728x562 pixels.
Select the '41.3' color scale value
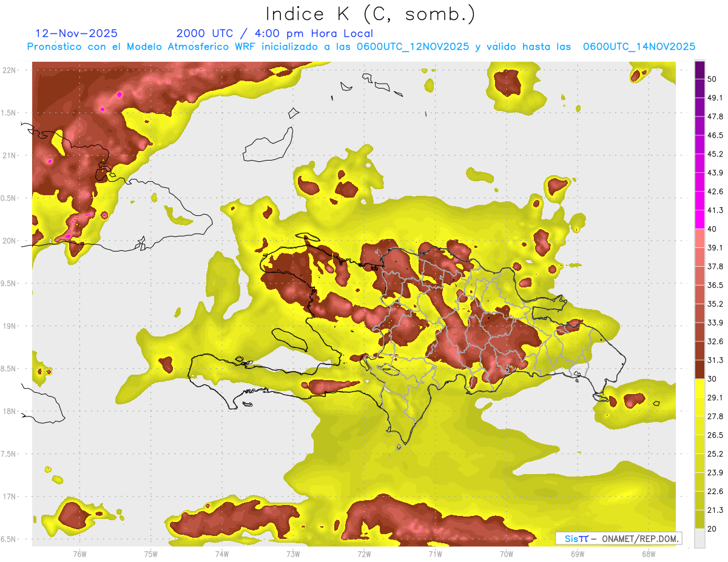point(715,210)
